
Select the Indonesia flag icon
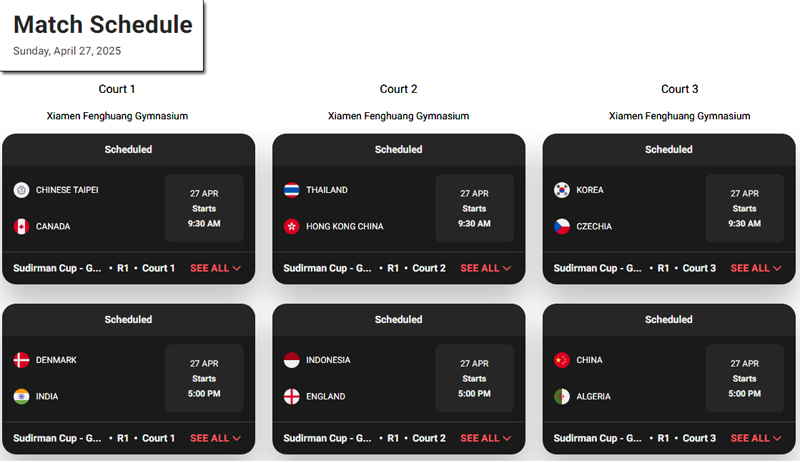pos(292,360)
